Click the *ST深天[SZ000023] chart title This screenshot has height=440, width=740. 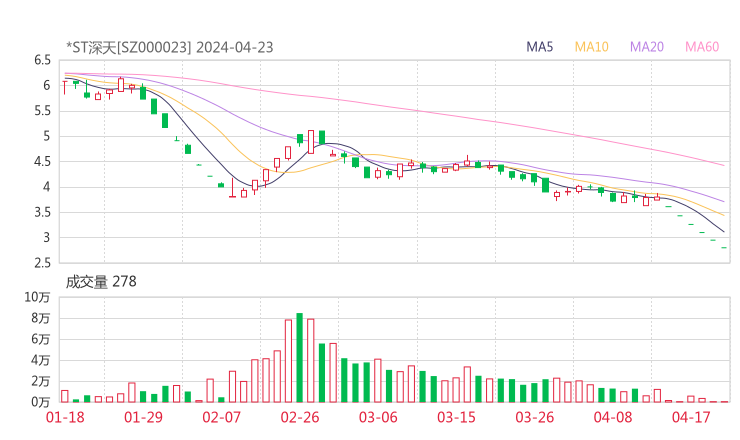pos(129,47)
